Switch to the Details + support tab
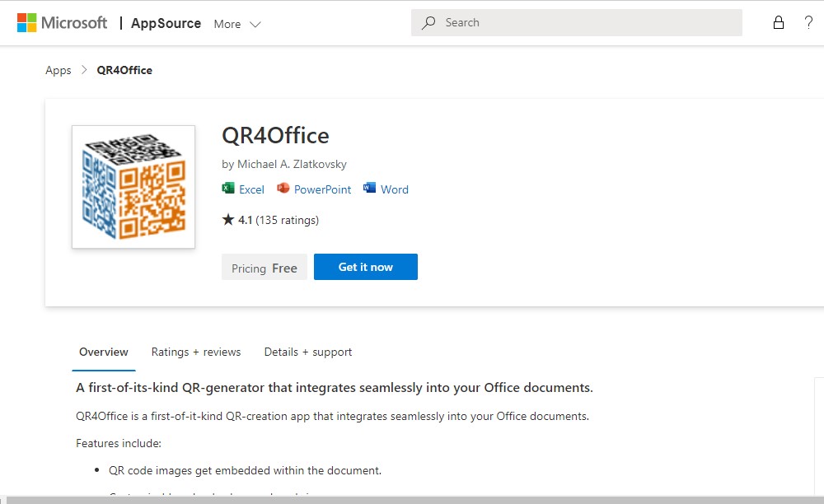This screenshot has height=504, width=824. 307,352
